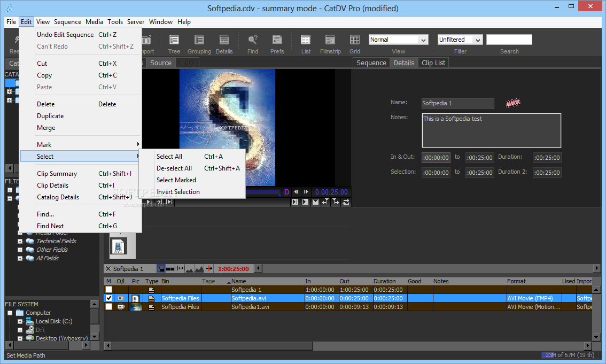The width and height of the screenshot is (606, 364).
Task: Click the Notes text area
Action: [x=491, y=130]
